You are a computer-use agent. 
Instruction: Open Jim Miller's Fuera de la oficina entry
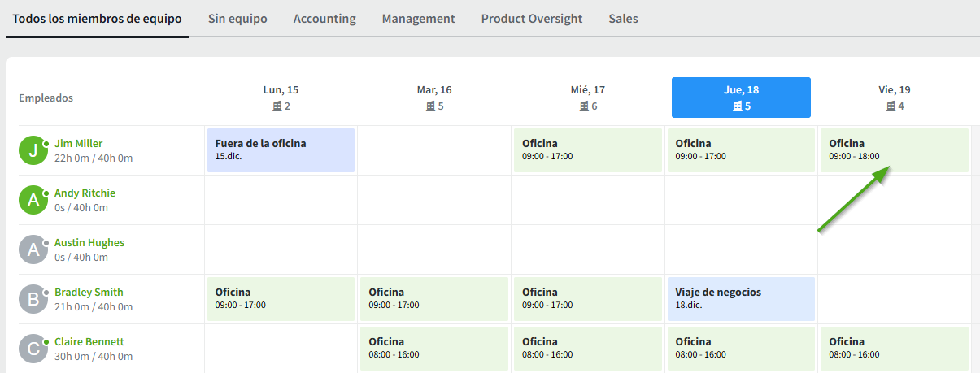tap(281, 150)
